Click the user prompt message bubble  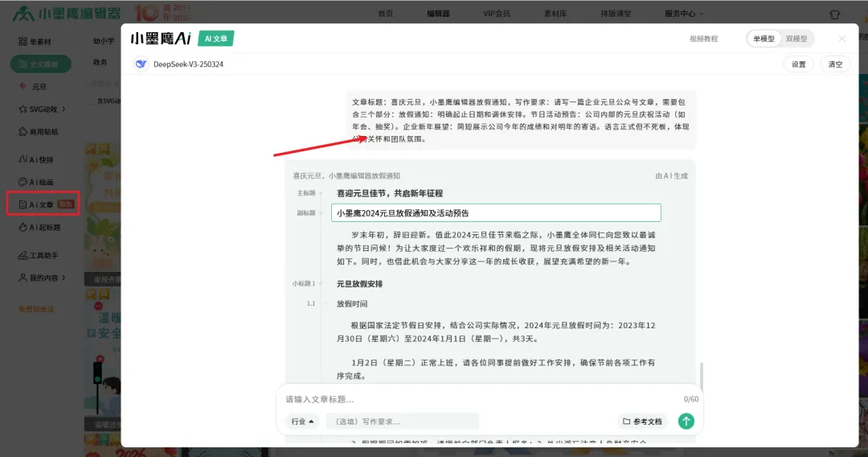pos(521,120)
